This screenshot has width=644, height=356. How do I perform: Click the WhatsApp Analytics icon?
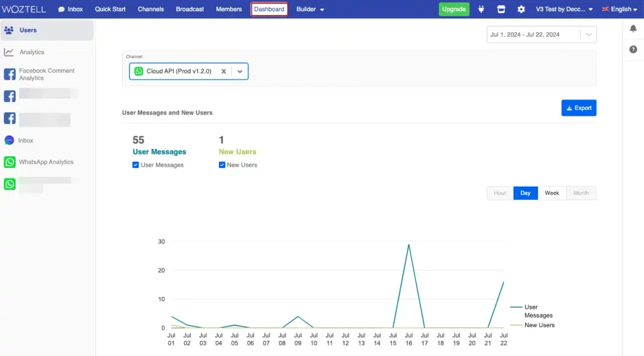[x=9, y=162]
